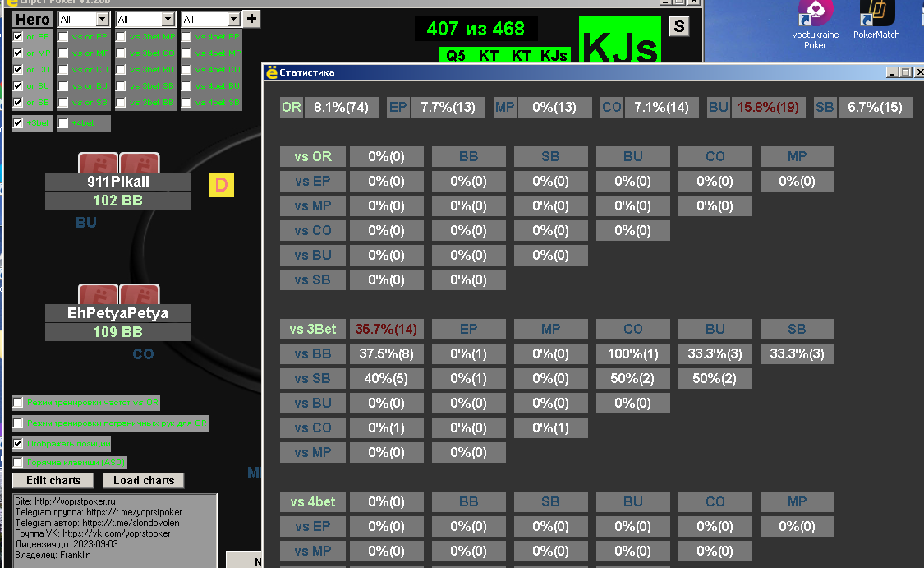Click the '109 BB' stack of EhPetyaPetya
This screenshot has width=924, height=568.
click(x=117, y=332)
